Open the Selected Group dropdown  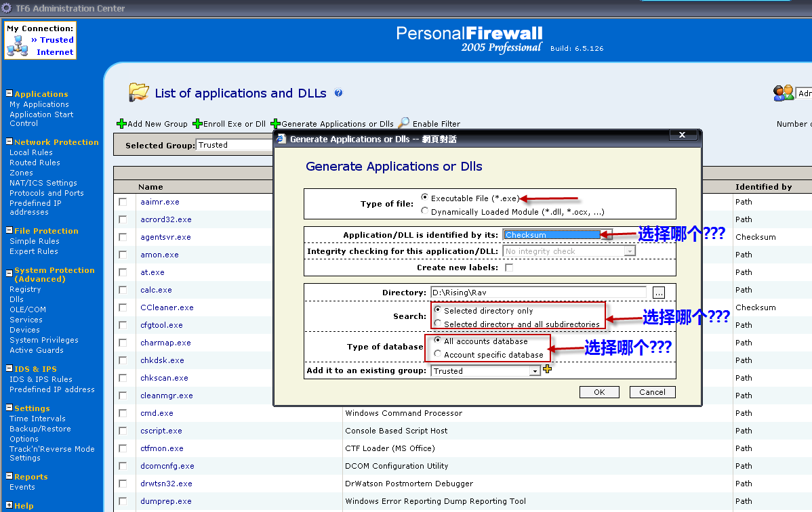point(234,145)
